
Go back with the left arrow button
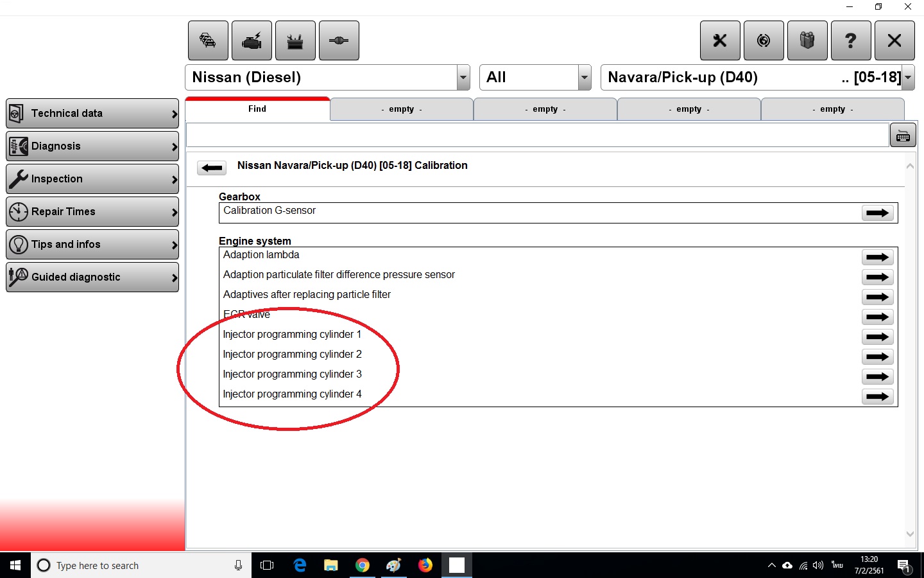coord(212,168)
